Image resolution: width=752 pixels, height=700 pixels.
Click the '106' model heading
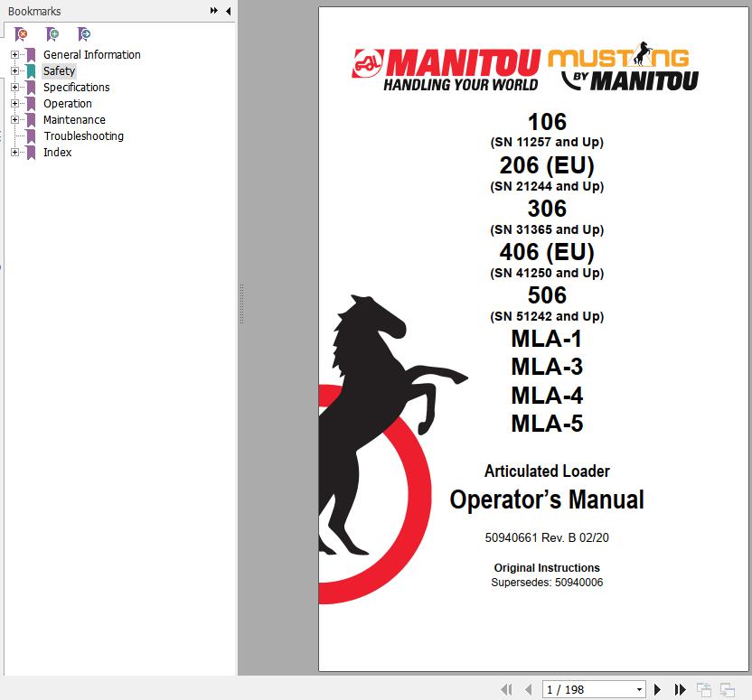pos(547,122)
